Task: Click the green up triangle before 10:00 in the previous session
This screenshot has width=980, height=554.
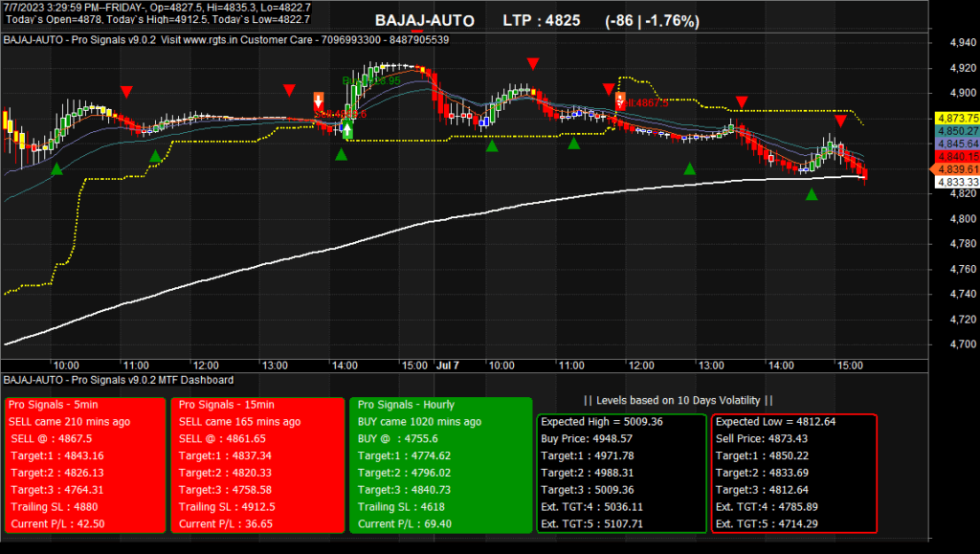Action: (56, 168)
